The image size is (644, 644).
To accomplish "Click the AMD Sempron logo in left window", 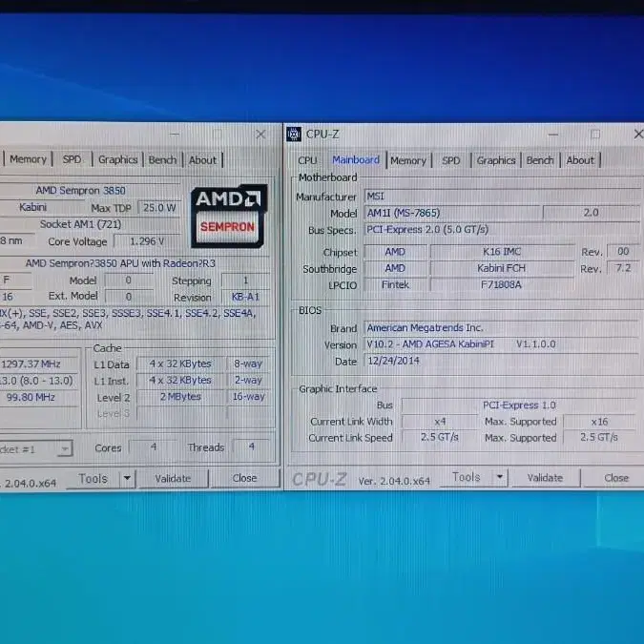I will click(x=229, y=216).
